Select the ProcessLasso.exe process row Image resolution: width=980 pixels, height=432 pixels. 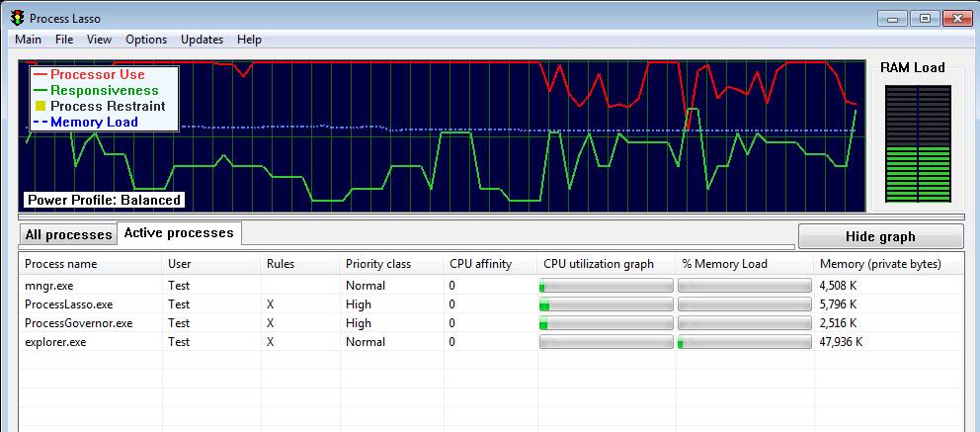point(491,304)
